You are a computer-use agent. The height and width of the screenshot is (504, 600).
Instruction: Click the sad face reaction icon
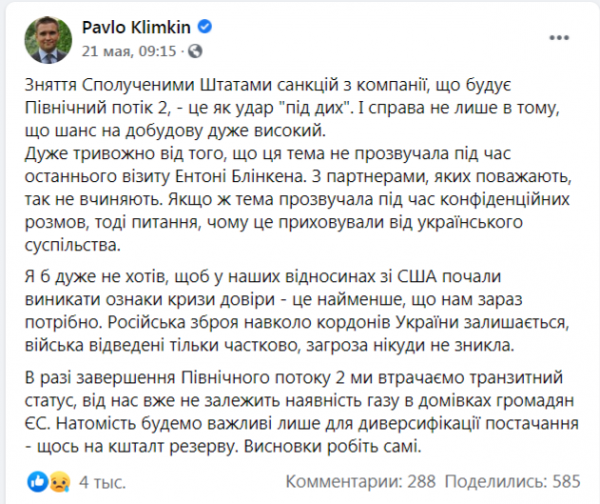click(x=59, y=478)
